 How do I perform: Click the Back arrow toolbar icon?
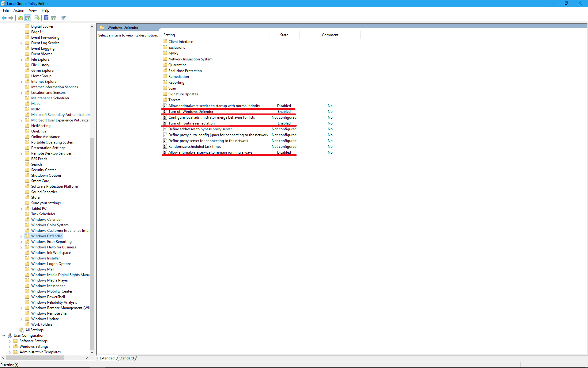(x=4, y=18)
